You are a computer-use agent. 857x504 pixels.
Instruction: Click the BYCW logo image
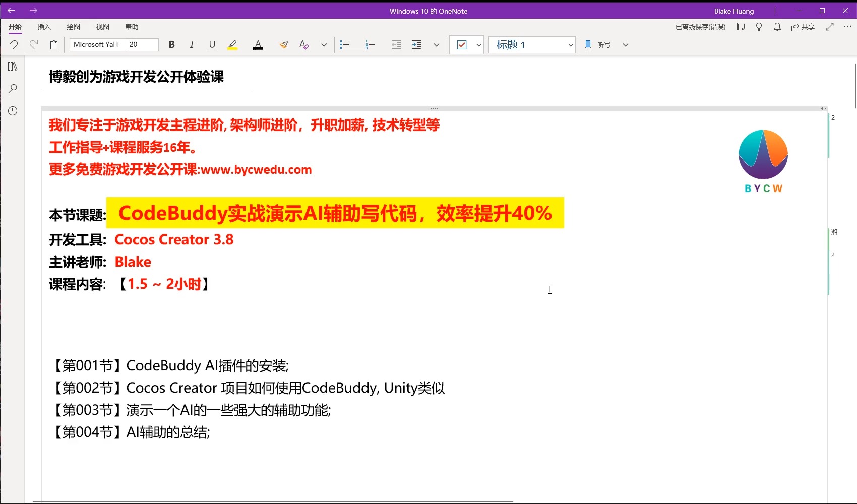coord(763,161)
